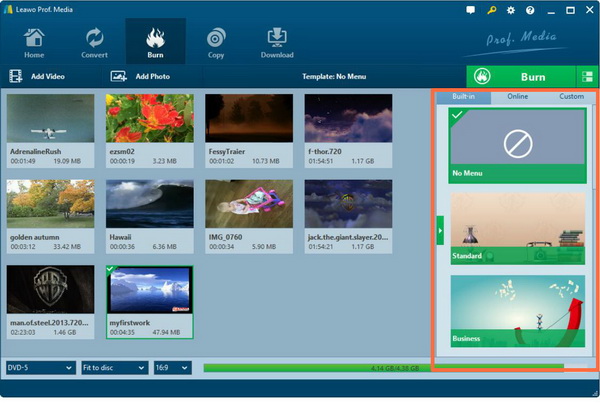Open the feedback chat bubble icon
Image resolution: width=600 pixels, height=403 pixels.
point(470,10)
